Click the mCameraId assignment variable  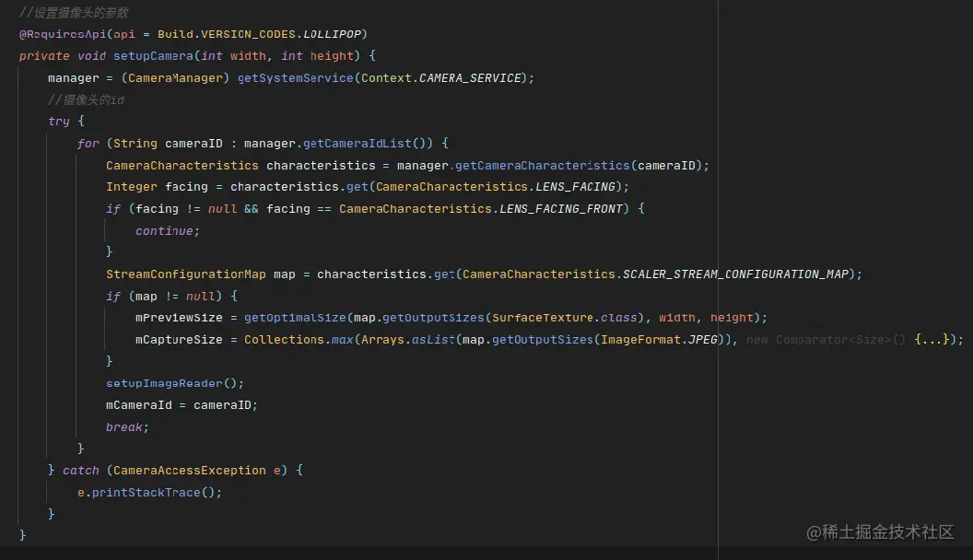(x=138, y=405)
